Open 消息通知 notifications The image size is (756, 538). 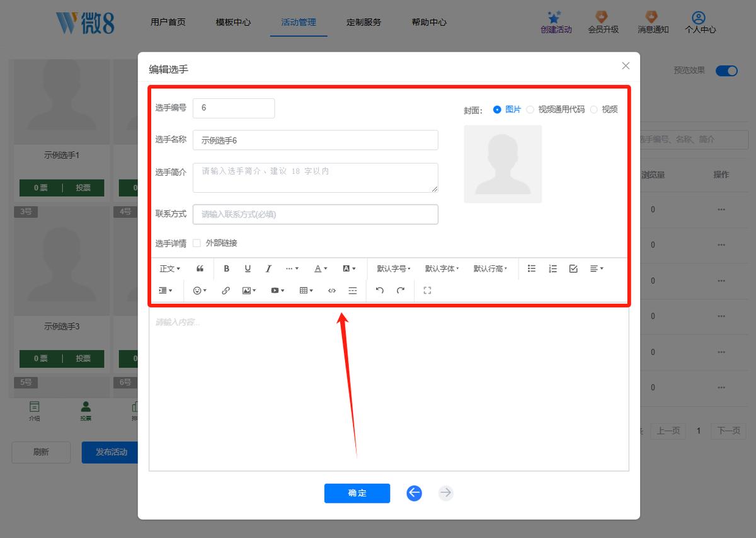point(653,23)
